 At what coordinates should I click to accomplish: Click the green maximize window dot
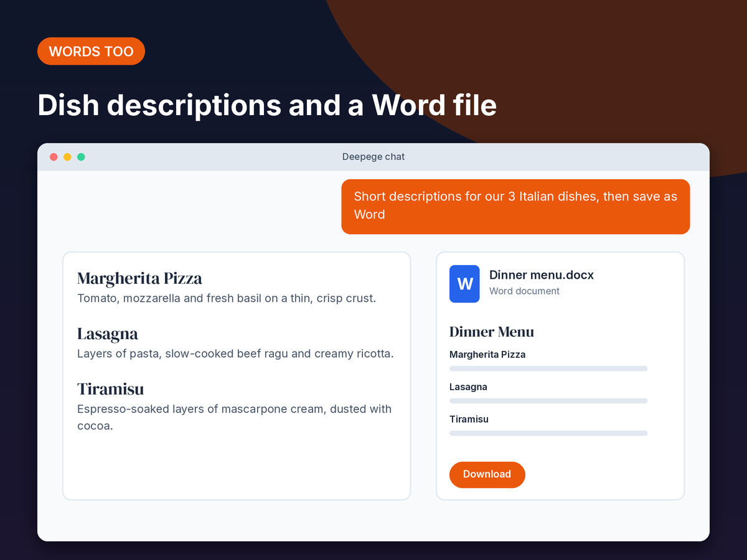pos(81,157)
